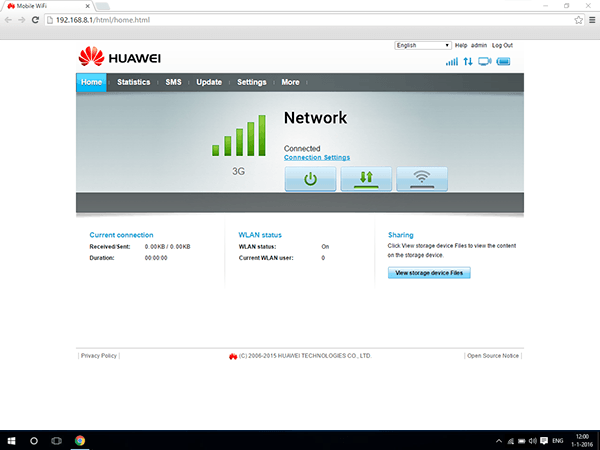Open the Connection Settings link
The height and width of the screenshot is (450, 600).
(317, 158)
